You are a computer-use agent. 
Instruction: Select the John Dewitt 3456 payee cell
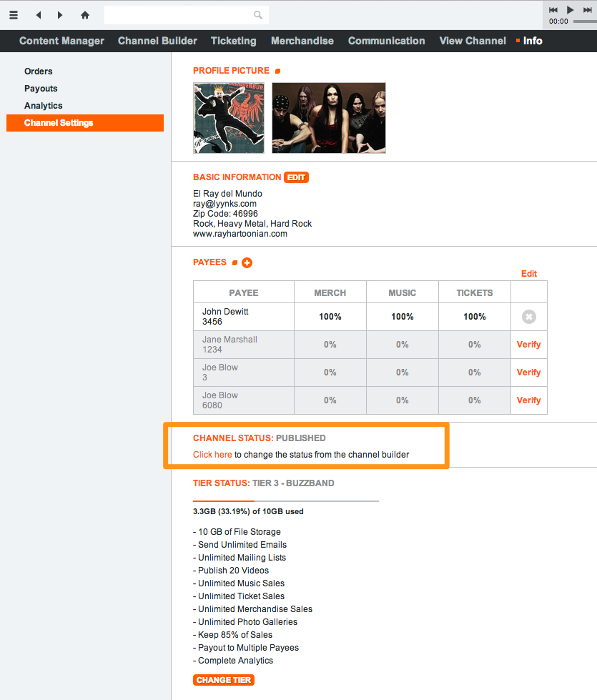tap(244, 317)
